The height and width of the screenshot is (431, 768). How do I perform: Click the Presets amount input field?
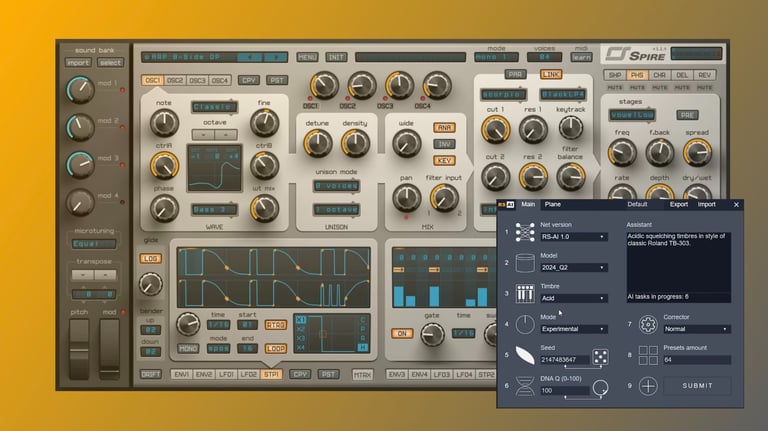696,359
